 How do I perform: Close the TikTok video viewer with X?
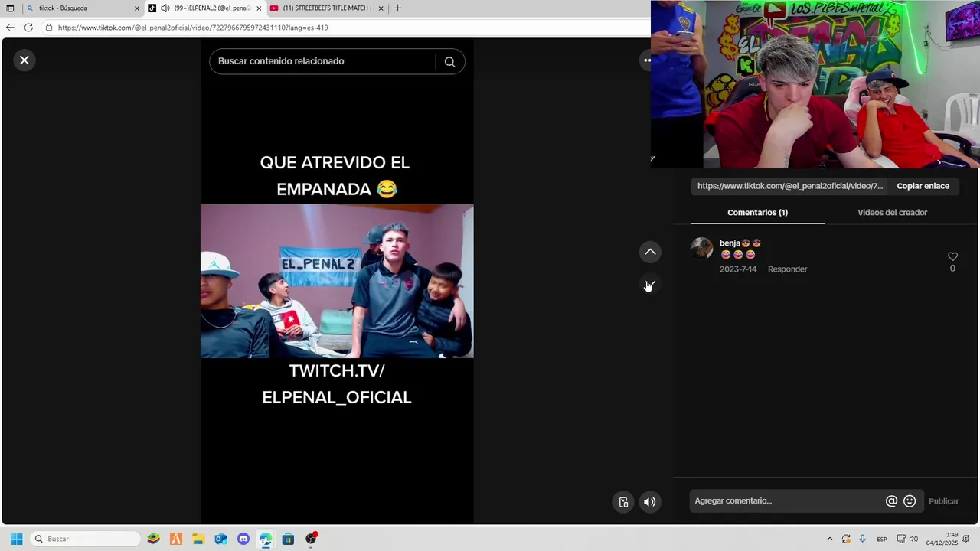[x=24, y=60]
